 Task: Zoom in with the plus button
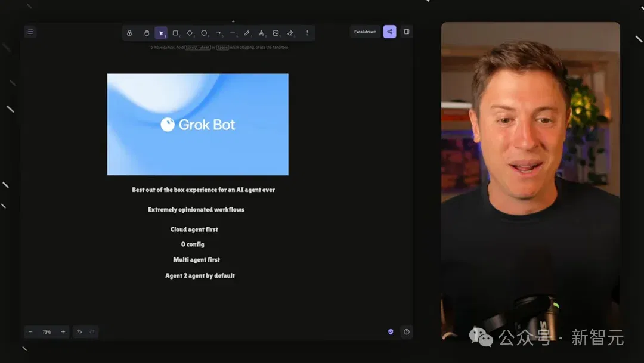tap(63, 332)
